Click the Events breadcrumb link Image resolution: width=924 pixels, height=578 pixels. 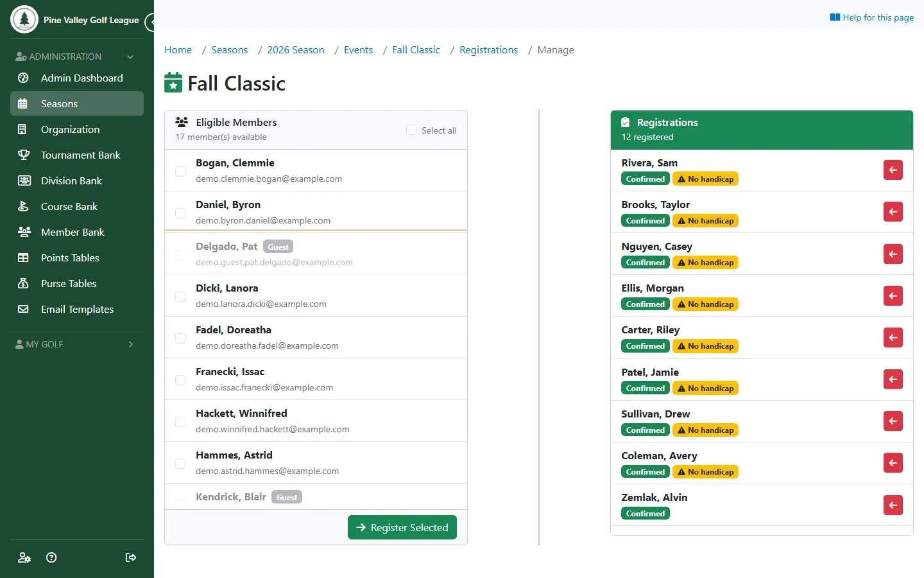pos(358,50)
